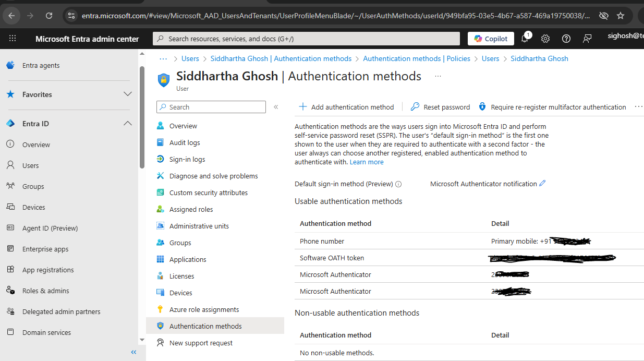Open the feedback icon in header

tap(587, 39)
